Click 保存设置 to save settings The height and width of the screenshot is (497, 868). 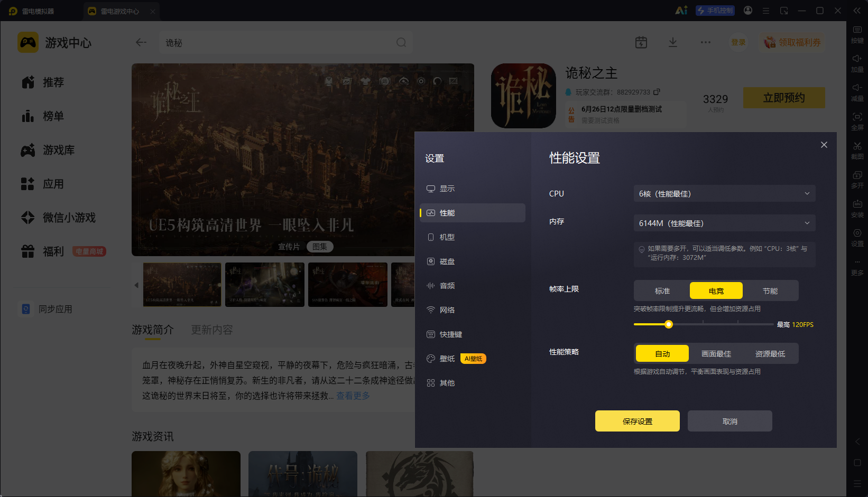coord(638,421)
